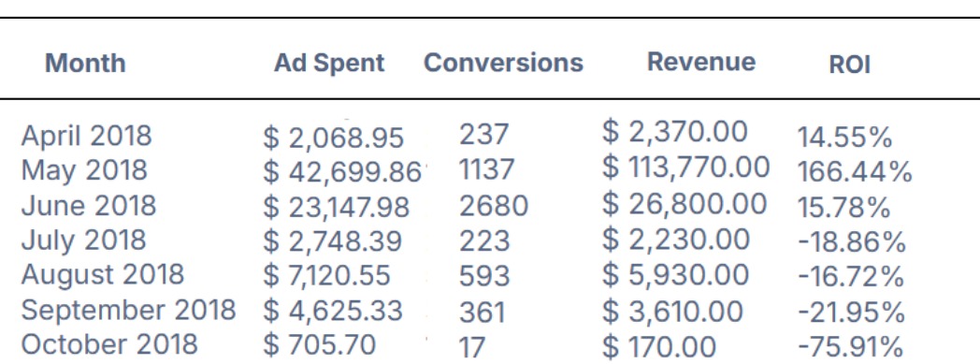This screenshot has height=364, width=980.
Task: Select the July 2018 row label
Action: click(83, 240)
